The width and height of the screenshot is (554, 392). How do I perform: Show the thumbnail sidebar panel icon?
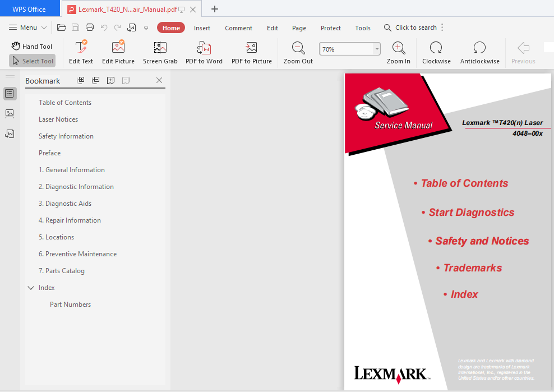point(10,113)
